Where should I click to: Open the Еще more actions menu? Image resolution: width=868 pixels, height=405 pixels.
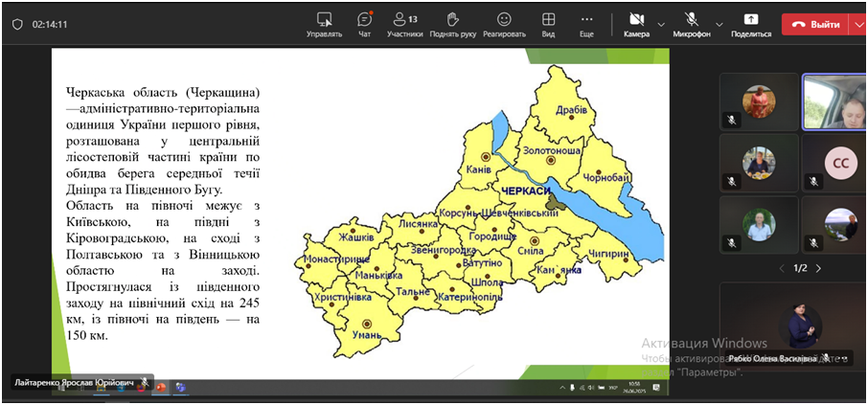tap(586, 24)
